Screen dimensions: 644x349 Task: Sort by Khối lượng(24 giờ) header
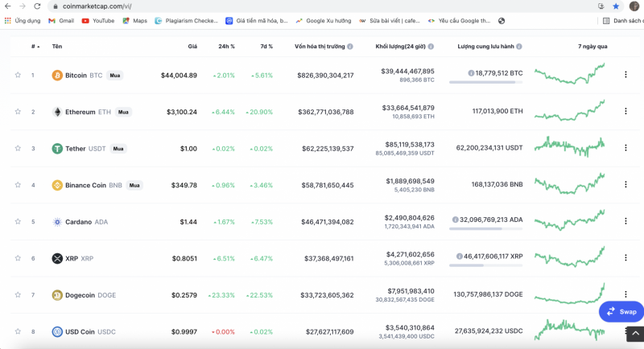(400, 47)
